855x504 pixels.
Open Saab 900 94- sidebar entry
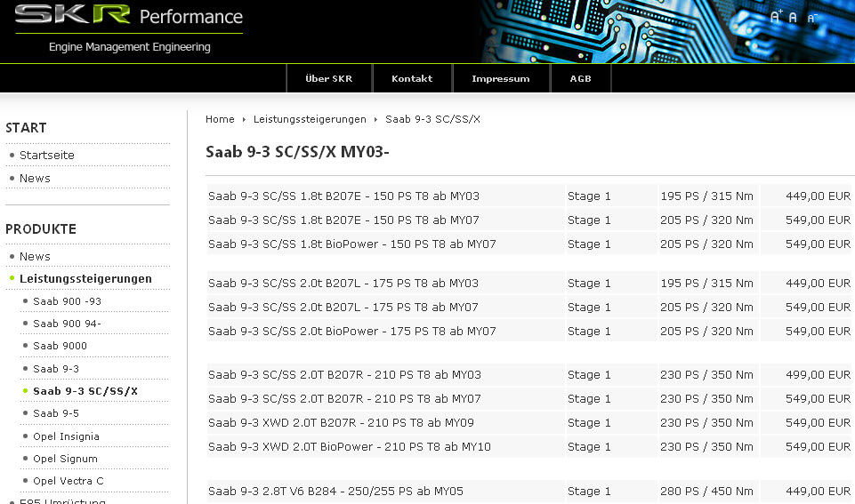pyautogui.click(x=67, y=324)
